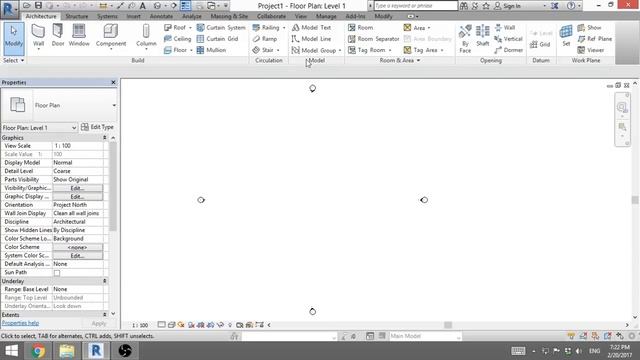
Task: Click the 1 : 100 view scale control
Action: 140,325
